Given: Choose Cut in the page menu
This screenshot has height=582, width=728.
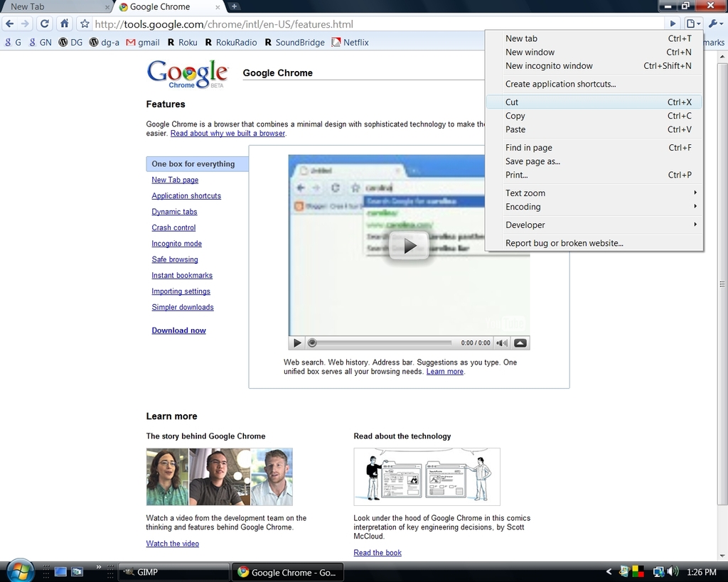Looking at the screenshot, I should click(x=594, y=102).
